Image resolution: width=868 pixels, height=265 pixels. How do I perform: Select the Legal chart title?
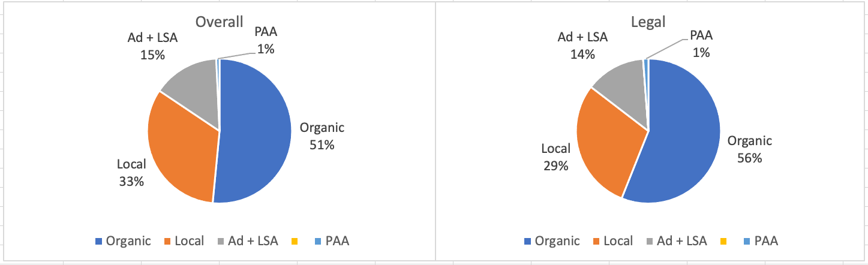point(648,23)
